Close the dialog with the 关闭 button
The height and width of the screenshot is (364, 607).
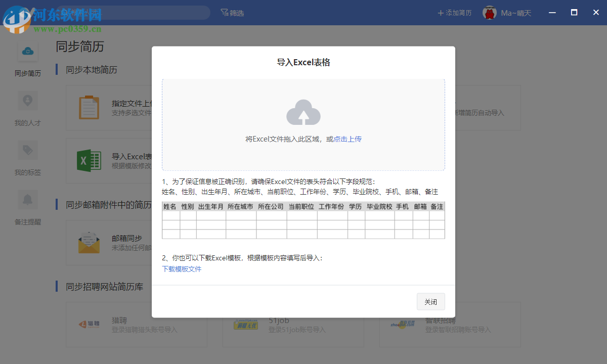(430, 301)
